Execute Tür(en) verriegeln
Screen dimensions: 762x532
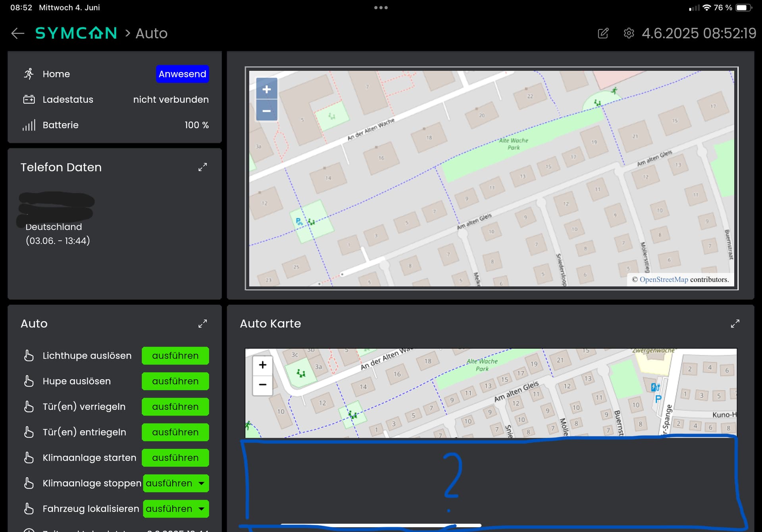[175, 407]
